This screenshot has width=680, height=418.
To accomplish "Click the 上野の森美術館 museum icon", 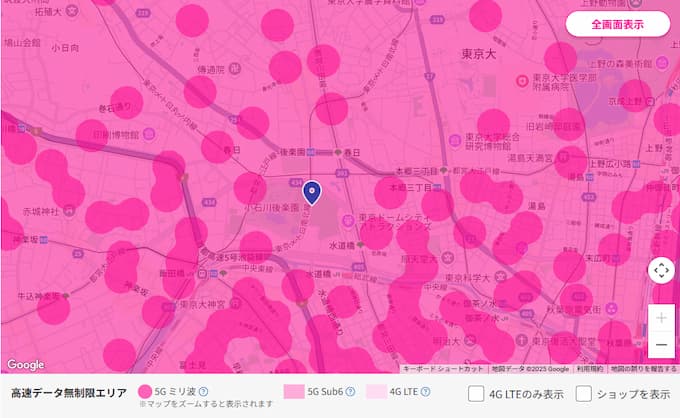I will click(661, 63).
